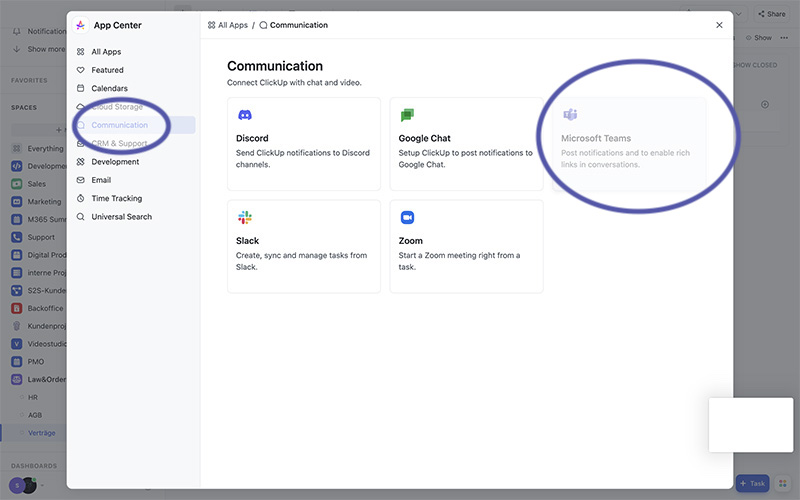The height and width of the screenshot is (500, 800).
Task: Select the Verträge list in sidebar
Action: (x=41, y=433)
